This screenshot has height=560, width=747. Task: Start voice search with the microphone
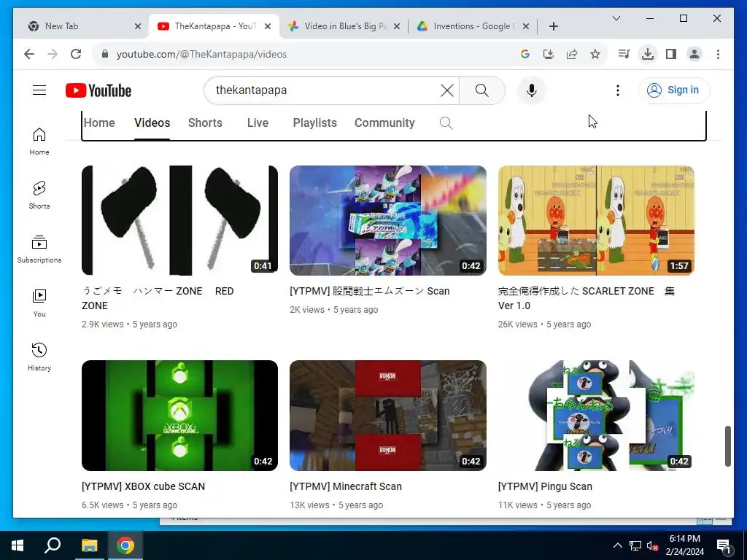point(531,90)
